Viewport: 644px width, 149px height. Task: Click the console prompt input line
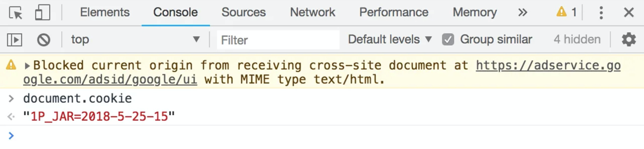click(x=327, y=136)
